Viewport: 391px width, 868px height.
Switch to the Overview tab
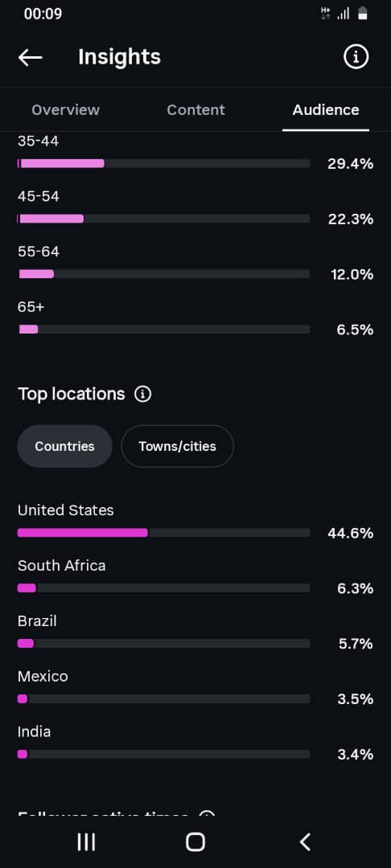65,109
